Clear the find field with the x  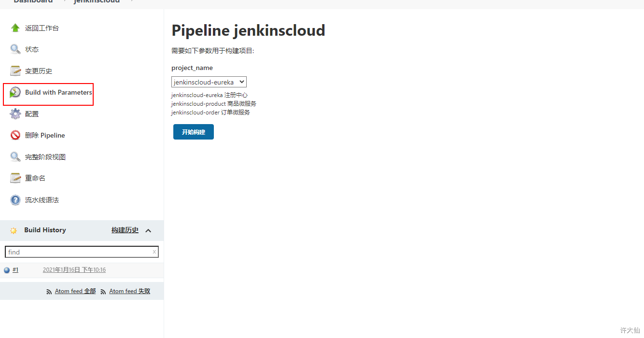[x=154, y=252]
